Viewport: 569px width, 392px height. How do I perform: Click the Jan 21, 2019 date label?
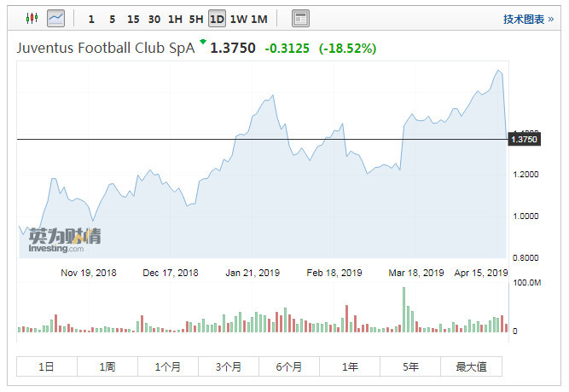(253, 273)
